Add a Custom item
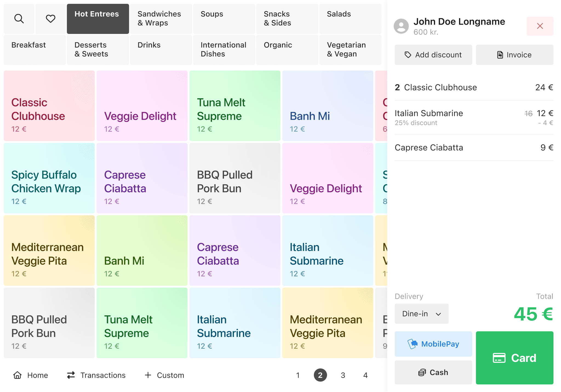This screenshot has width=561, height=392. (164, 375)
